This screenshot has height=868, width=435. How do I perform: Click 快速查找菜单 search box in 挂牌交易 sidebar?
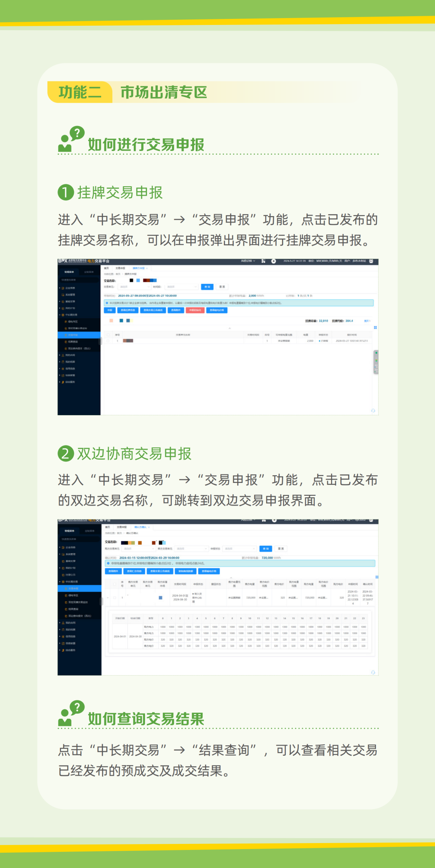click(79, 280)
